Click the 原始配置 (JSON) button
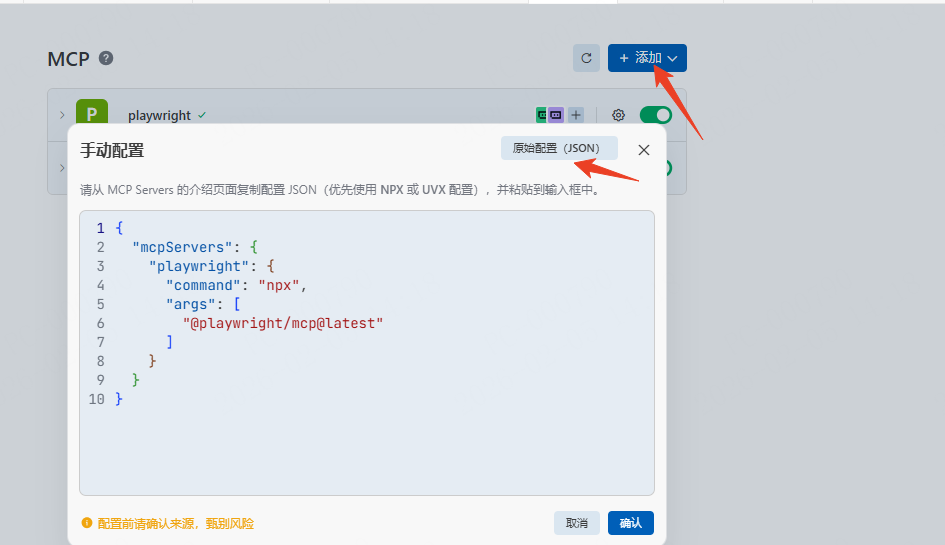This screenshot has width=945, height=545. pyautogui.click(x=559, y=148)
